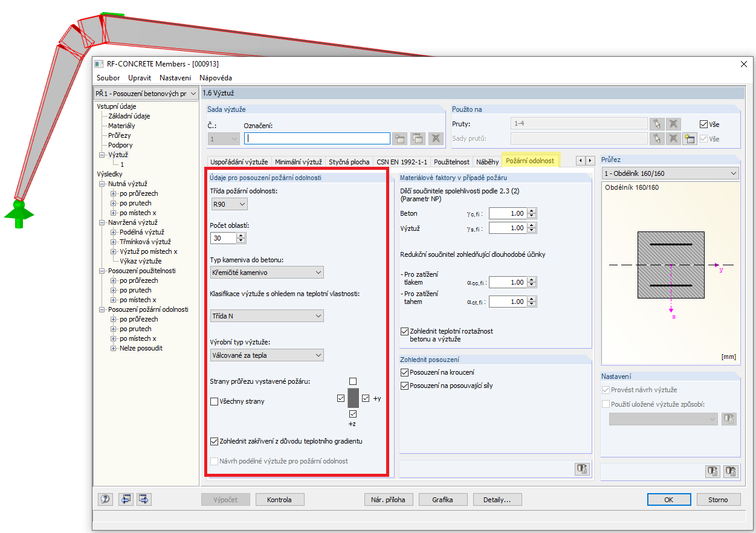
Task: Uncheck Vše checkbox for Pruty
Action: coord(703,124)
